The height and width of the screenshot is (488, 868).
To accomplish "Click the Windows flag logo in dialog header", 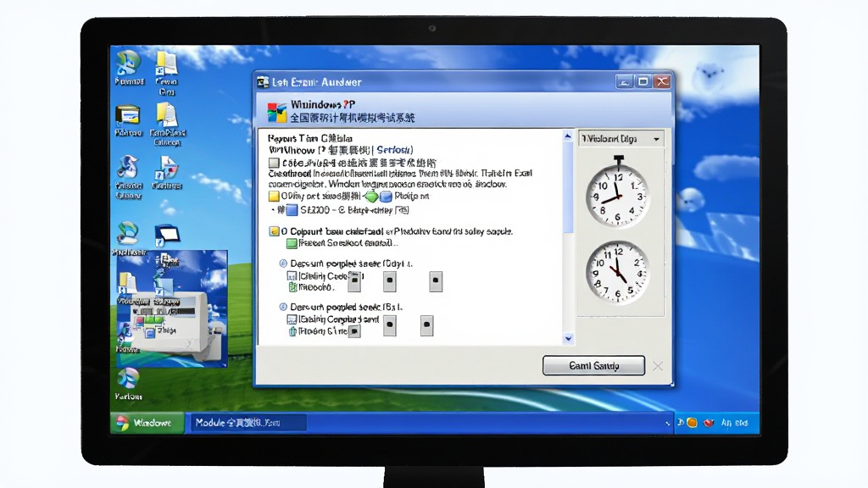I will pos(277,112).
